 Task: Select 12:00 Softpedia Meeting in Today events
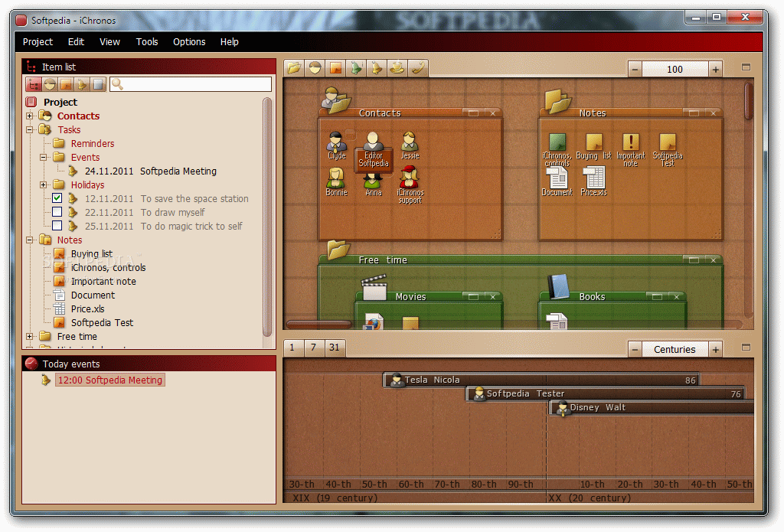click(x=110, y=380)
